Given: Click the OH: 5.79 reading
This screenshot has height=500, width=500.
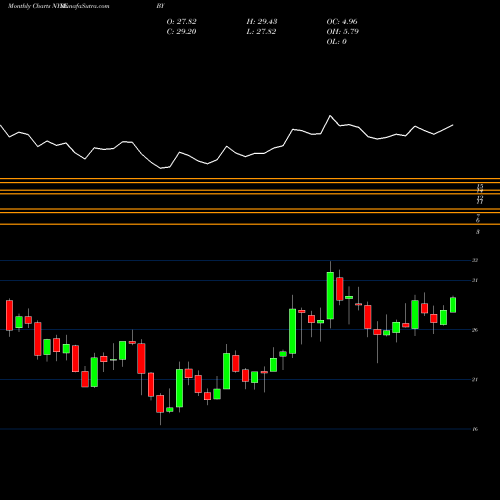Looking at the screenshot, I should tap(343, 32).
